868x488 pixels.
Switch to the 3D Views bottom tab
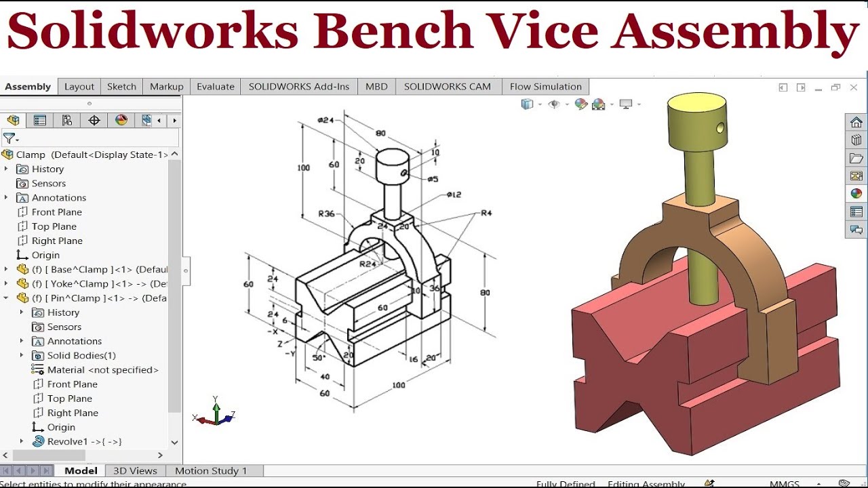135,470
